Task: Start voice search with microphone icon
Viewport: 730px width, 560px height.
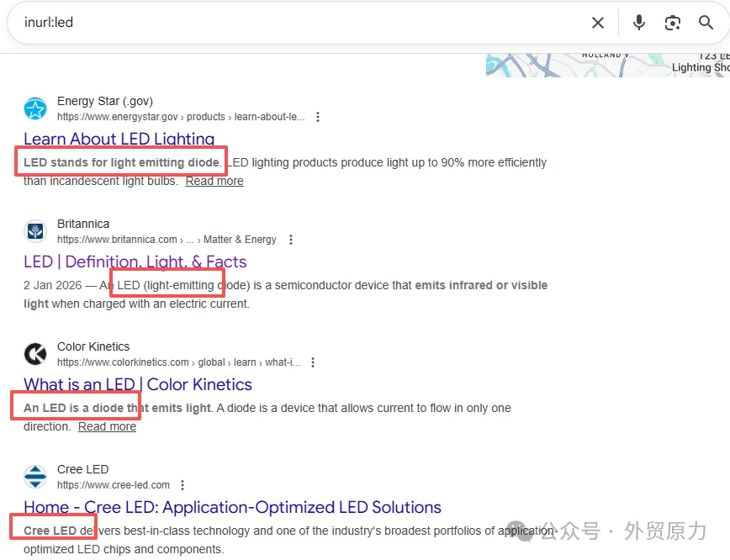Action: 639,23
